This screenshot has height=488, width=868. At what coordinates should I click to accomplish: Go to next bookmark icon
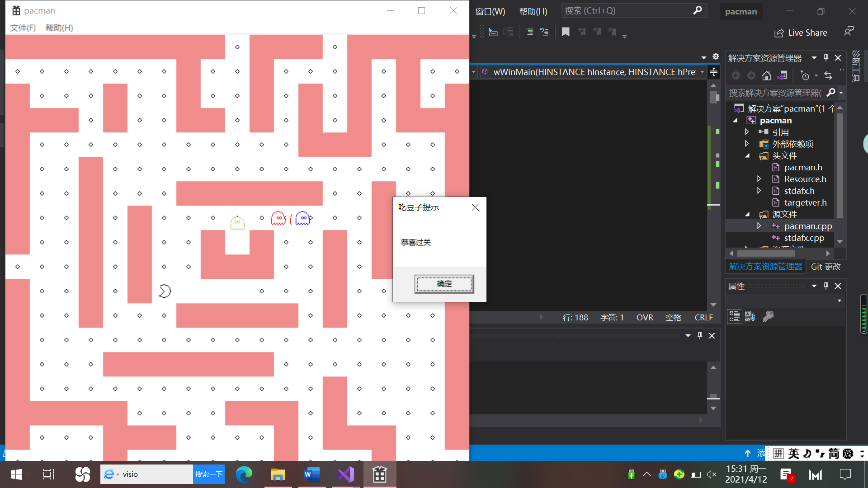(x=597, y=32)
